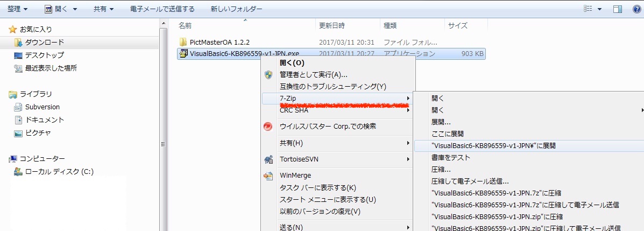Open the 7-Zip submenu entry

(338, 98)
